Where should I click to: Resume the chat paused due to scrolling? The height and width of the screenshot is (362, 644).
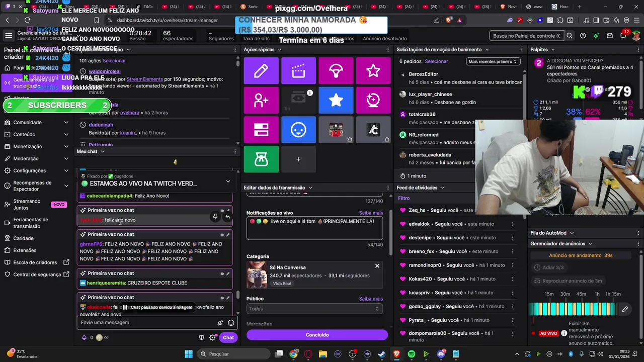[157, 307]
